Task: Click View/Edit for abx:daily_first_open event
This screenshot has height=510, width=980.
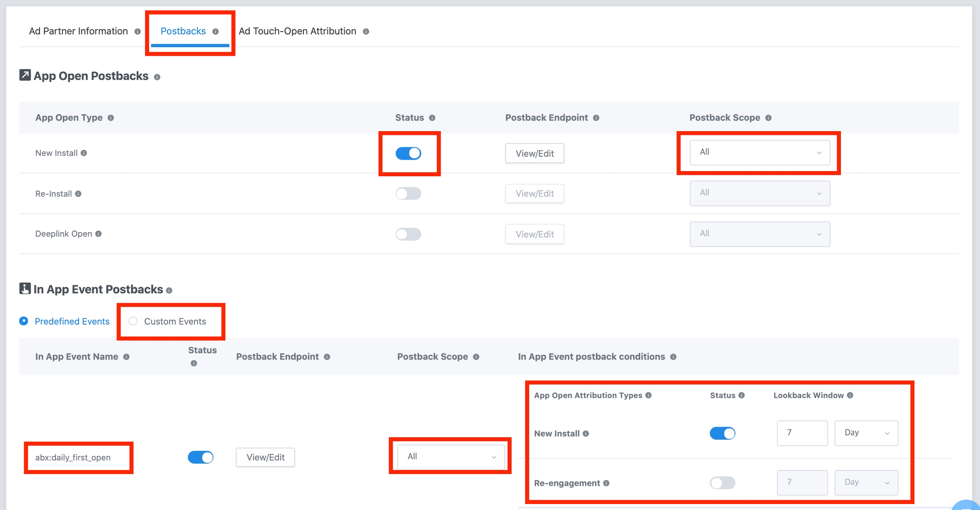Action: (x=265, y=457)
